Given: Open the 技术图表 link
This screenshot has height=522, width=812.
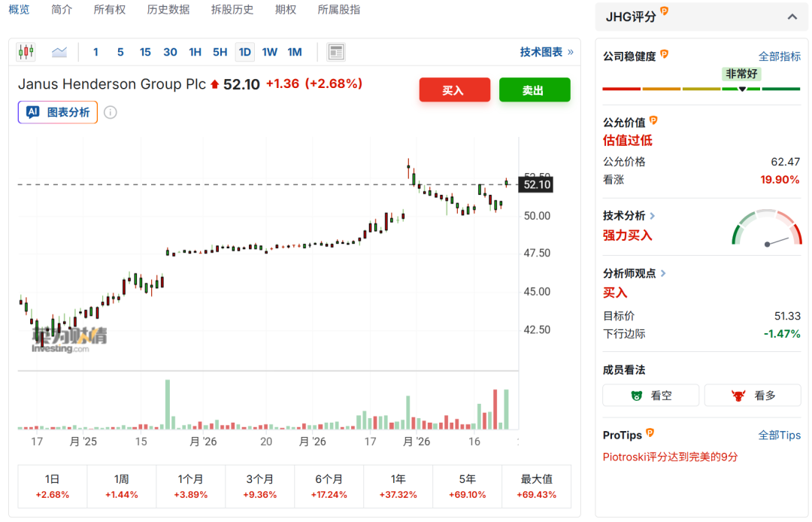Looking at the screenshot, I should [547, 52].
